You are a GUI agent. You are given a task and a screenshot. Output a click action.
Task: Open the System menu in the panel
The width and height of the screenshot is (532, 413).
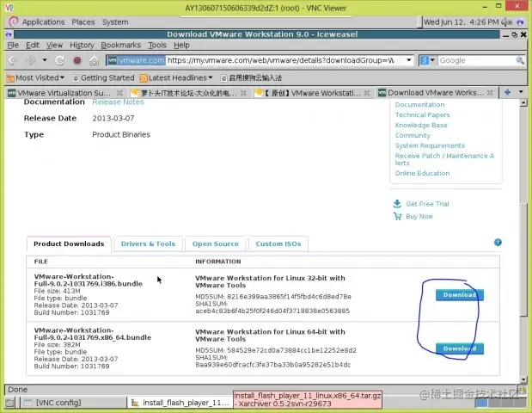[115, 22]
